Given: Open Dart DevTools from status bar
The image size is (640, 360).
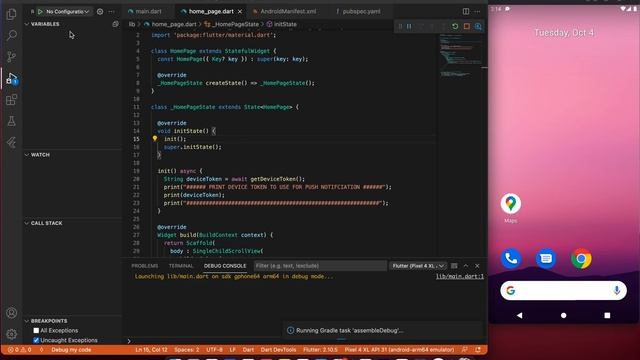Looking at the screenshot, I should pos(278,350).
